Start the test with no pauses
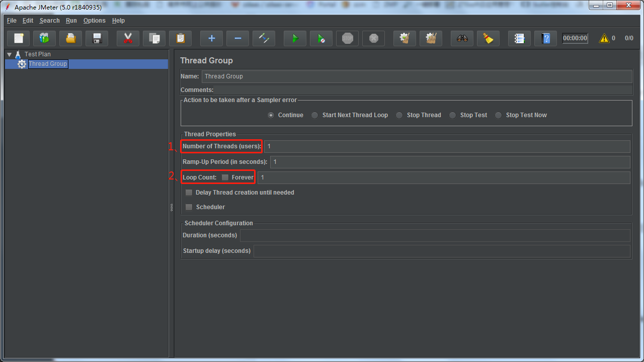644x362 pixels. tap(321, 38)
